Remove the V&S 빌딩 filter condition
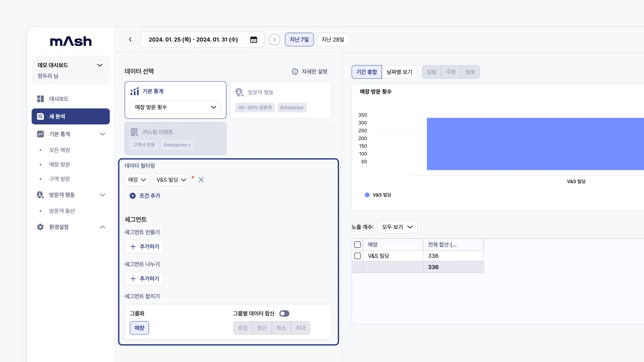Viewport: 644px width, 362px height. [x=201, y=180]
